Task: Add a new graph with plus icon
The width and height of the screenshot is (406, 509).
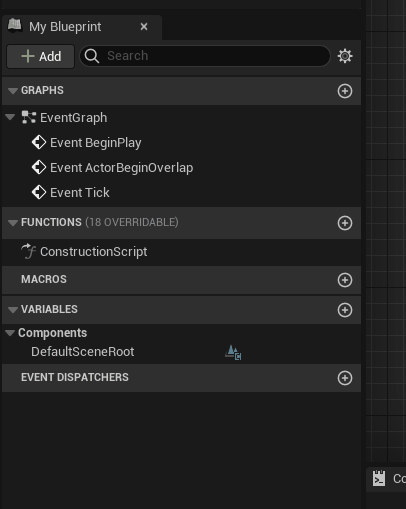Action: [x=345, y=91]
